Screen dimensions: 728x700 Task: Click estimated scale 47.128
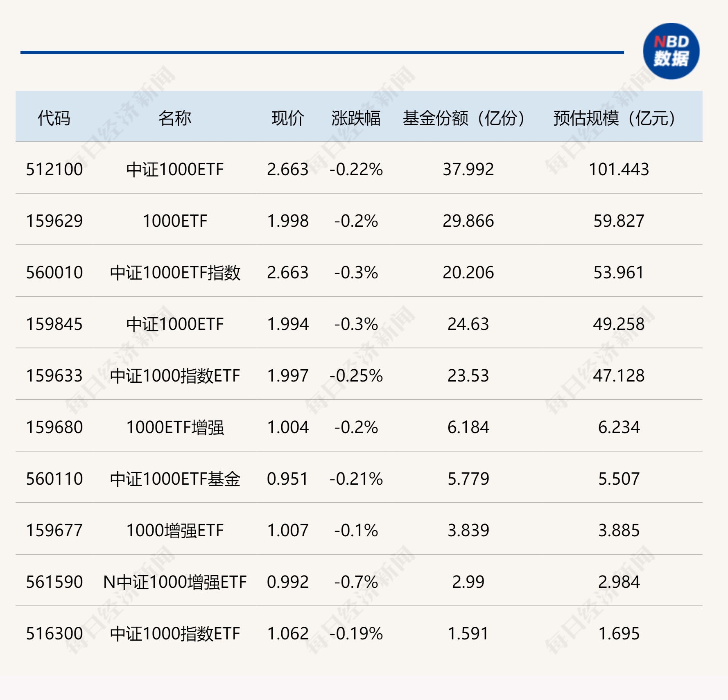[x=619, y=376]
